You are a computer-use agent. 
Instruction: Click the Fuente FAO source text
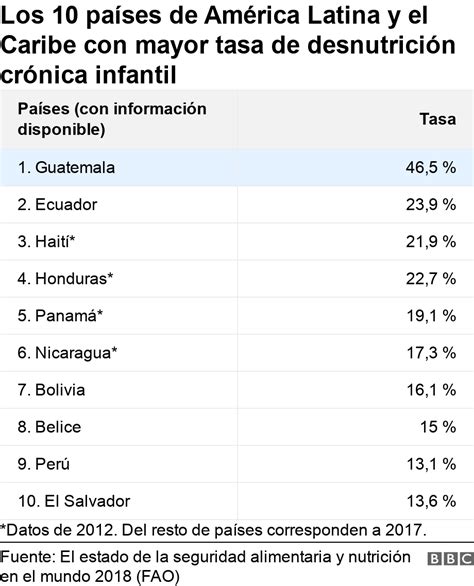click(x=205, y=567)
